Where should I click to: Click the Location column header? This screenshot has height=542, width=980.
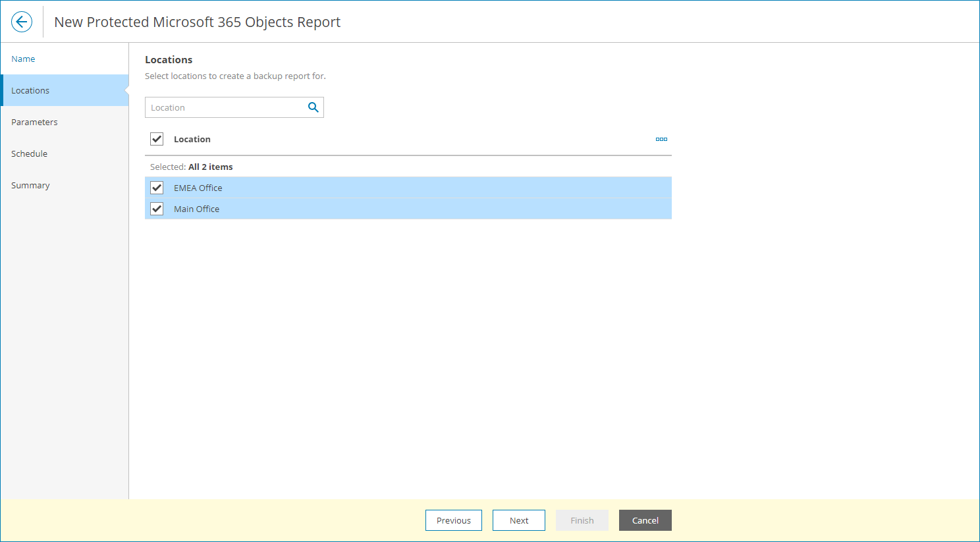point(192,139)
